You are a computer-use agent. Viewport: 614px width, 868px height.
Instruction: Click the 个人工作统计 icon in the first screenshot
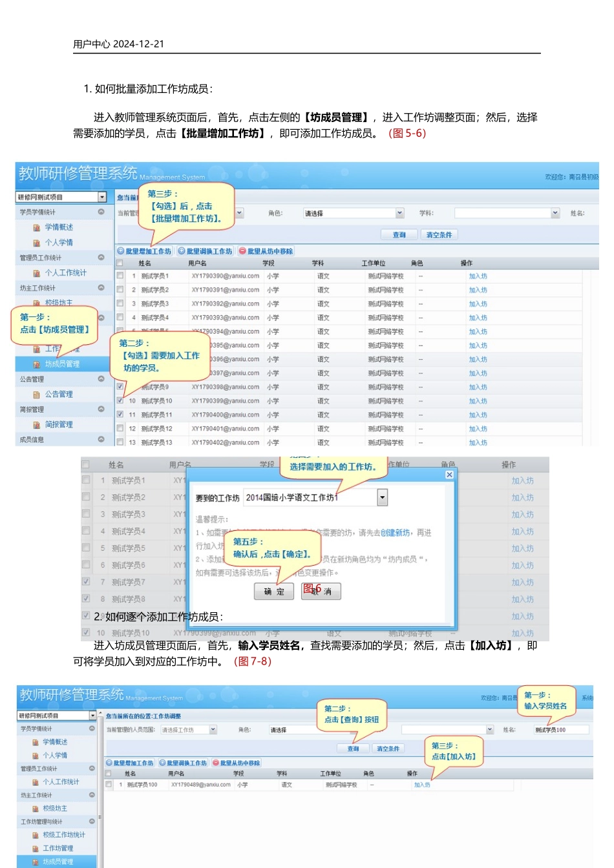pyautogui.click(x=37, y=273)
